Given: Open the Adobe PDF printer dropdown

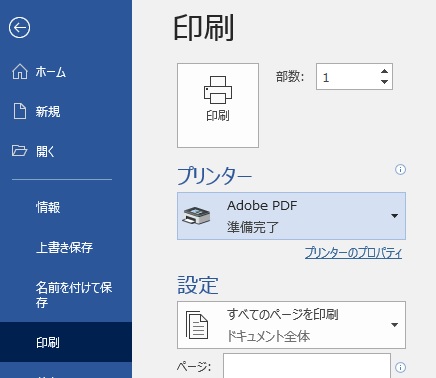Looking at the screenshot, I should [291, 216].
